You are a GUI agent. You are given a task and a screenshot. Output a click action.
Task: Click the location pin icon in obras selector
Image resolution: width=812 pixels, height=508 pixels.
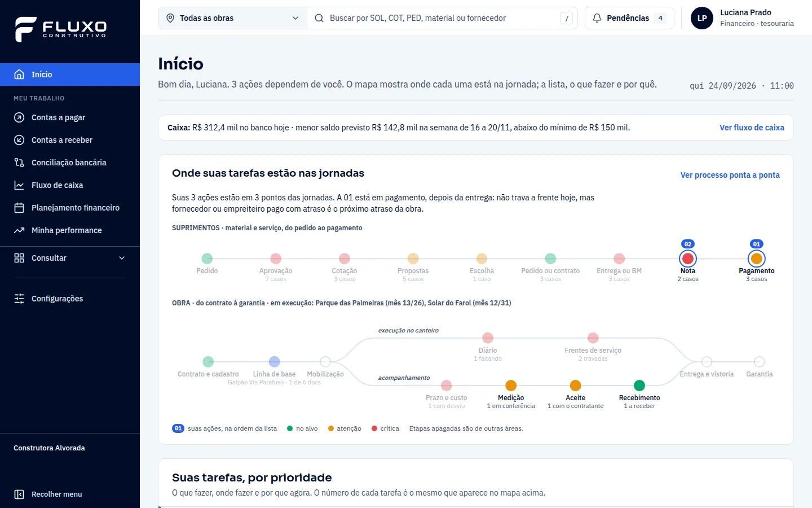(170, 18)
